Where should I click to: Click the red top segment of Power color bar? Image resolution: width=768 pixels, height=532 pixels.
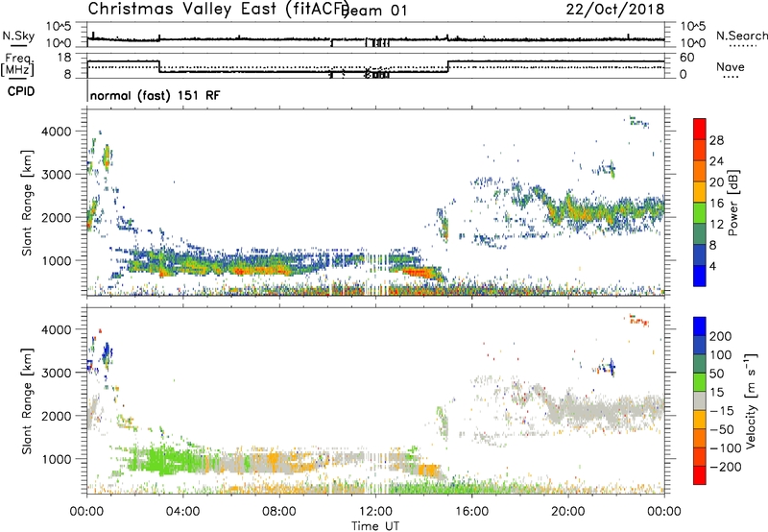700,130
